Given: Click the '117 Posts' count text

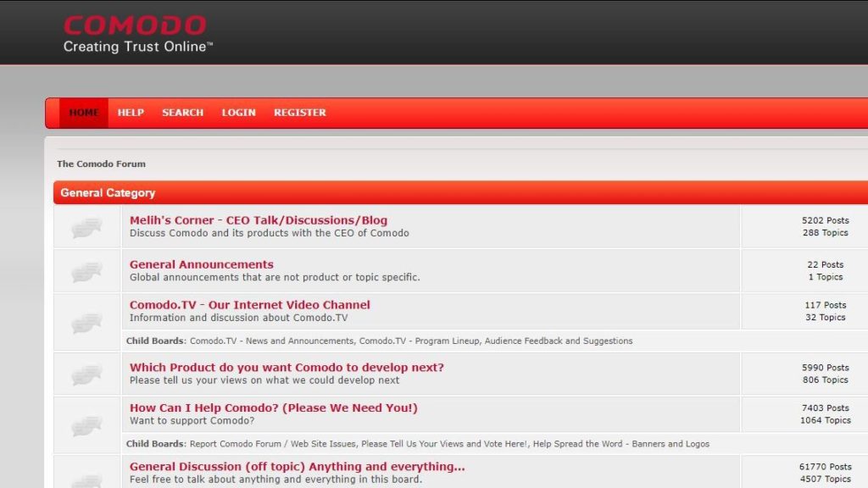Looking at the screenshot, I should pos(826,305).
